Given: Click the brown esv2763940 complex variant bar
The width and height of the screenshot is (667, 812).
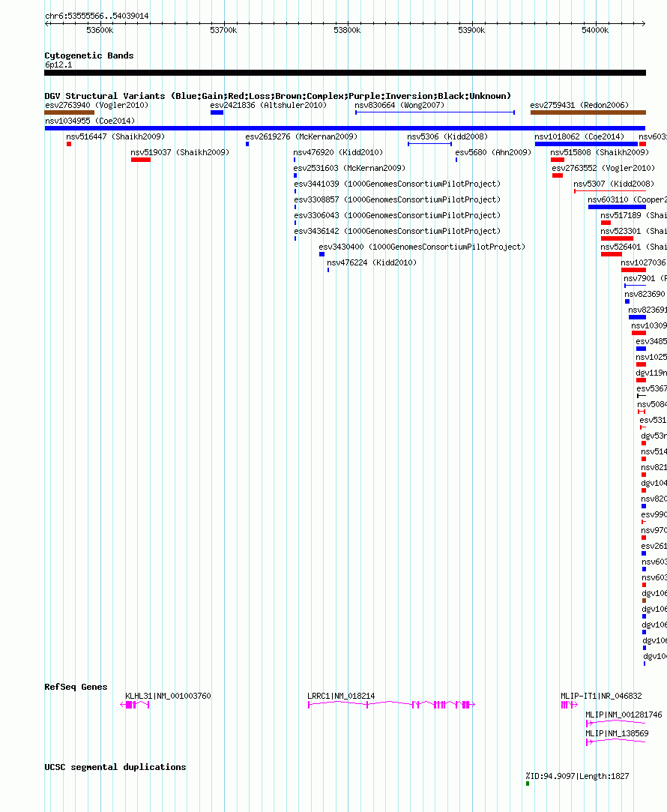Looking at the screenshot, I should click(x=70, y=112).
